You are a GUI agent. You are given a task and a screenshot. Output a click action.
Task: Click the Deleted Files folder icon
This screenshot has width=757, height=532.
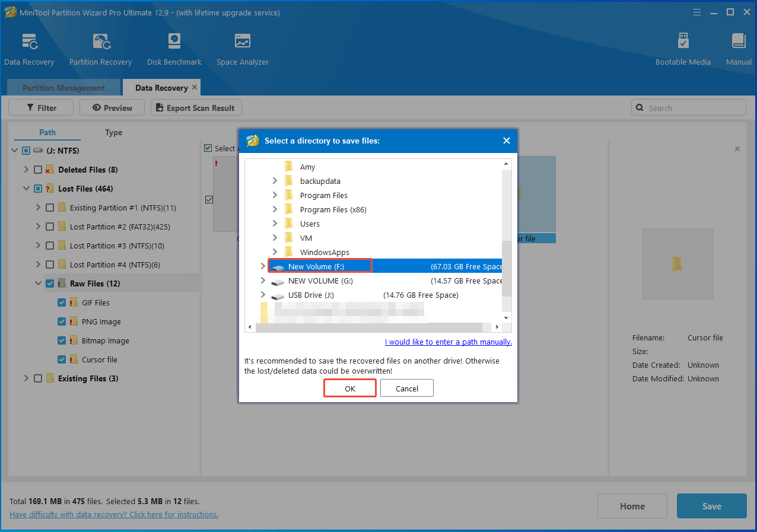50,170
